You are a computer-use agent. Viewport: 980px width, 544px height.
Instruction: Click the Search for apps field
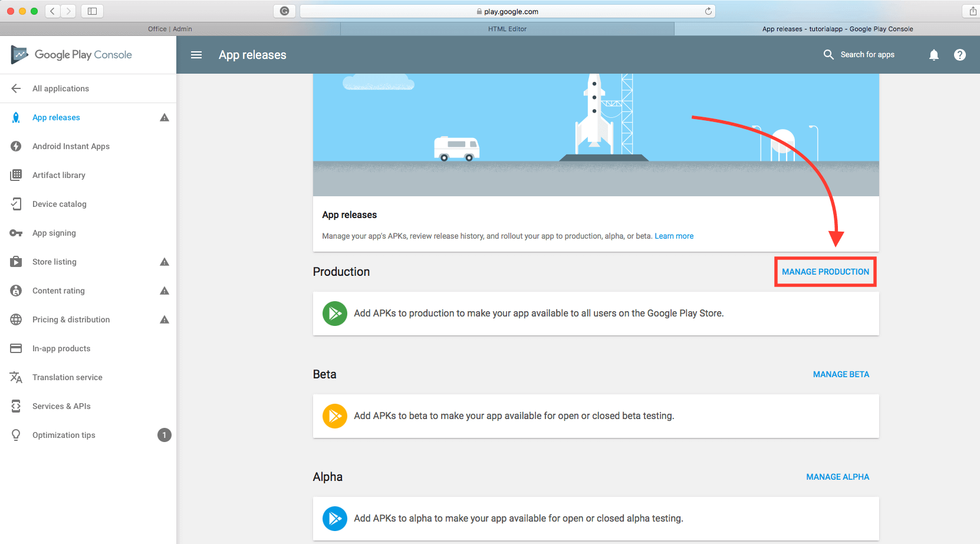(x=867, y=55)
